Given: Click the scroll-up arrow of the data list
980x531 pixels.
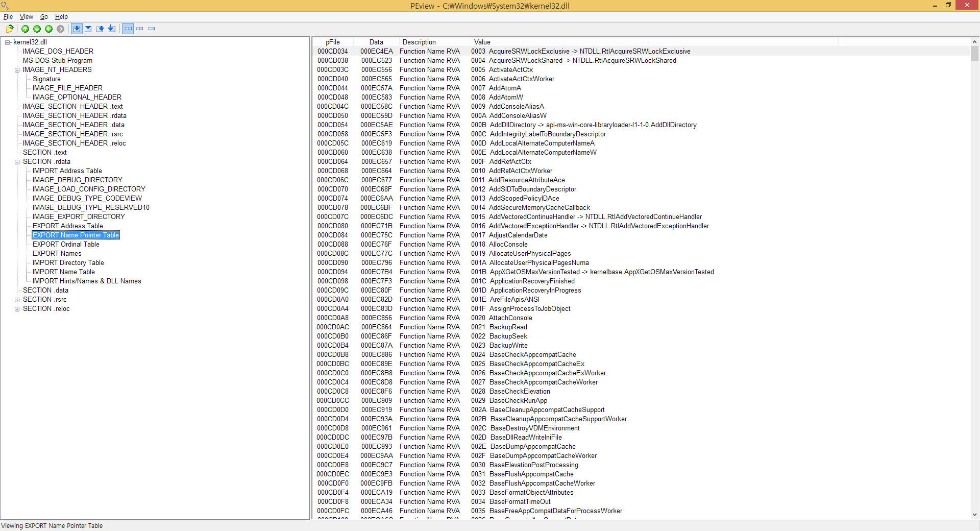Looking at the screenshot, I should pos(974,42).
